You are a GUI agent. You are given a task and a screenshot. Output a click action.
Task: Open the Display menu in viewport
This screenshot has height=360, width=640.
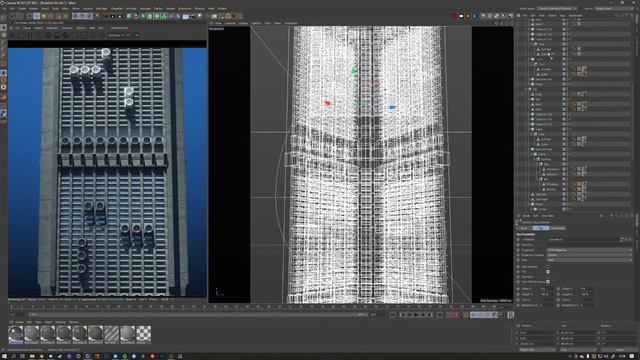pyautogui.click(x=243, y=23)
